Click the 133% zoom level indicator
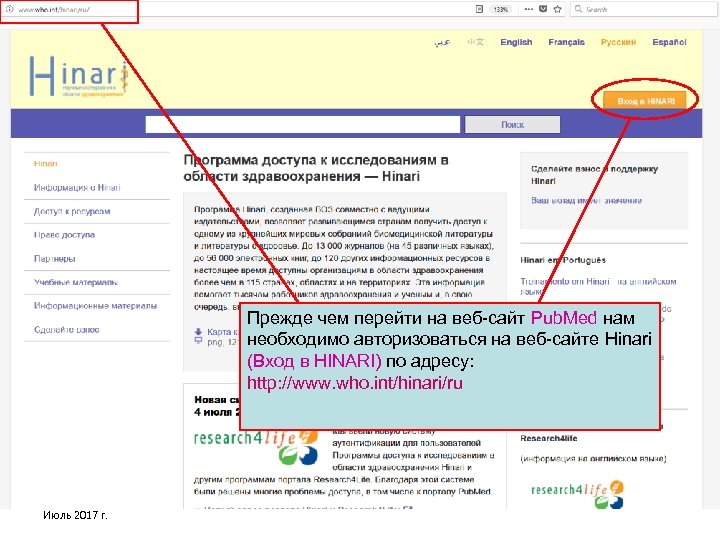The height and width of the screenshot is (540, 720). [x=501, y=9]
